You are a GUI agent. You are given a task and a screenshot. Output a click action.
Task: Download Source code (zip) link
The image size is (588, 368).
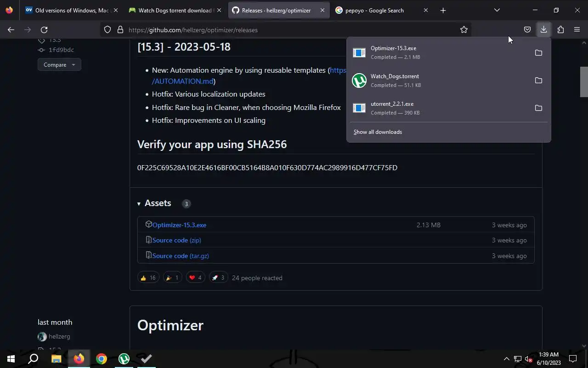point(177,240)
